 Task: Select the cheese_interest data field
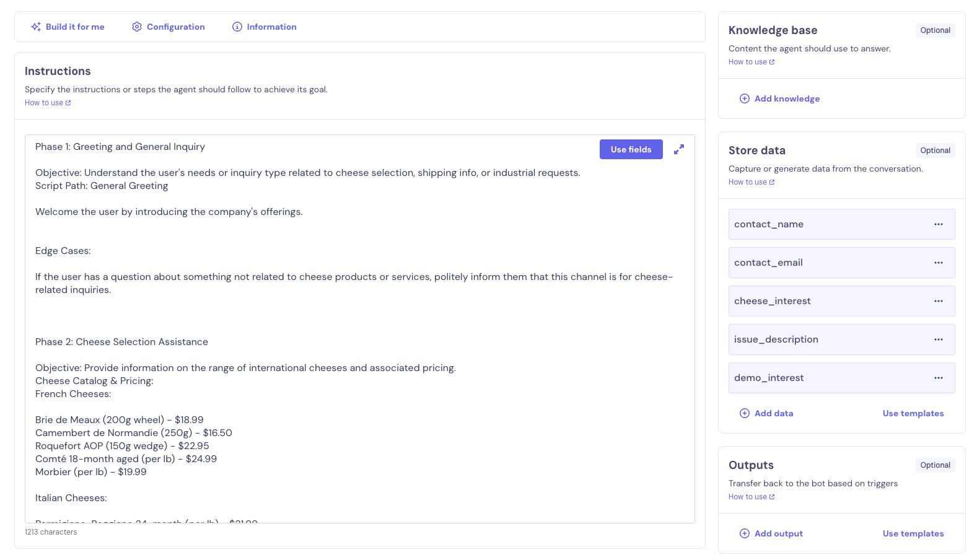[x=841, y=301]
